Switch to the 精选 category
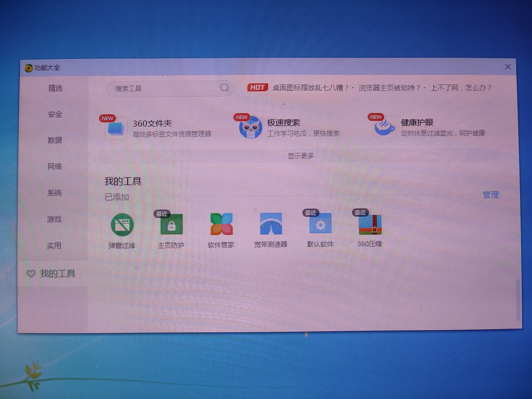This screenshot has height=399, width=532. [x=55, y=88]
